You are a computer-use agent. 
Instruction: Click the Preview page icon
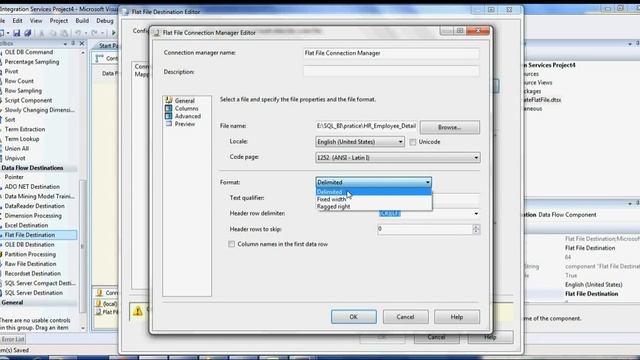tap(169, 124)
